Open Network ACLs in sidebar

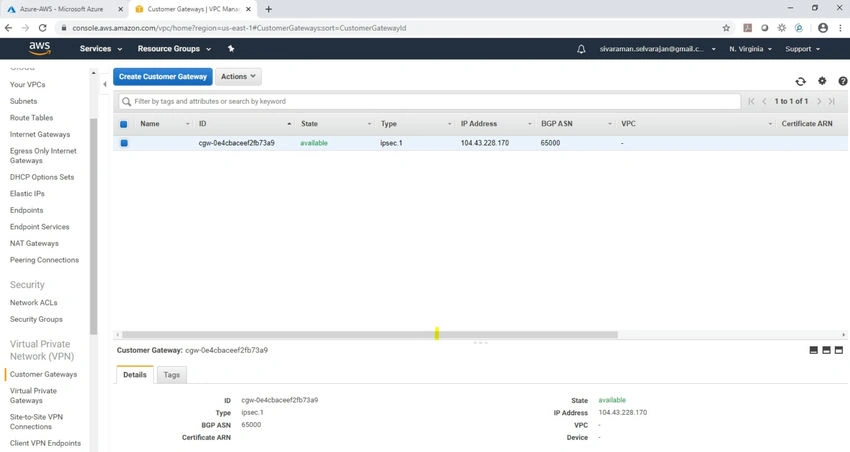click(34, 303)
